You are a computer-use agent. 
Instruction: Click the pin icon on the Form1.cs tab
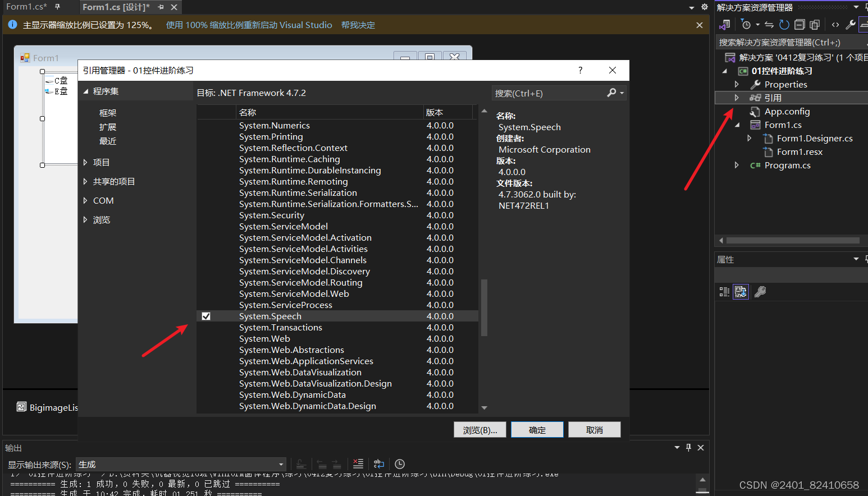pos(57,7)
